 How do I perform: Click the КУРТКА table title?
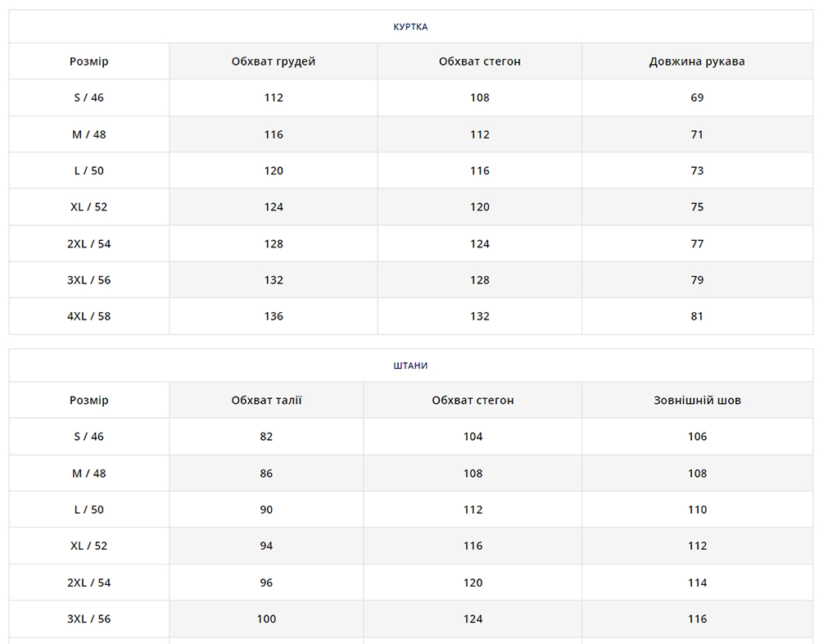410,27
